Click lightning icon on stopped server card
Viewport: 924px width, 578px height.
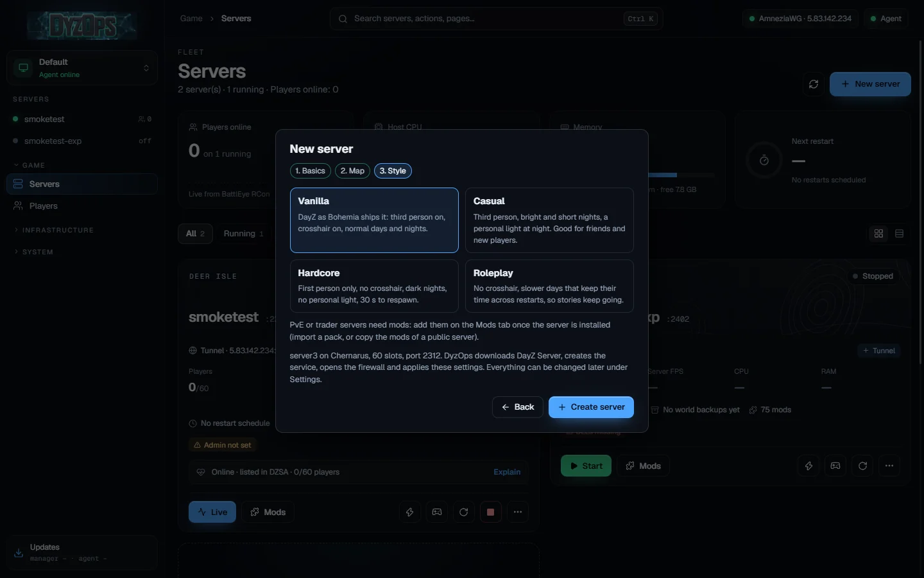pos(809,466)
